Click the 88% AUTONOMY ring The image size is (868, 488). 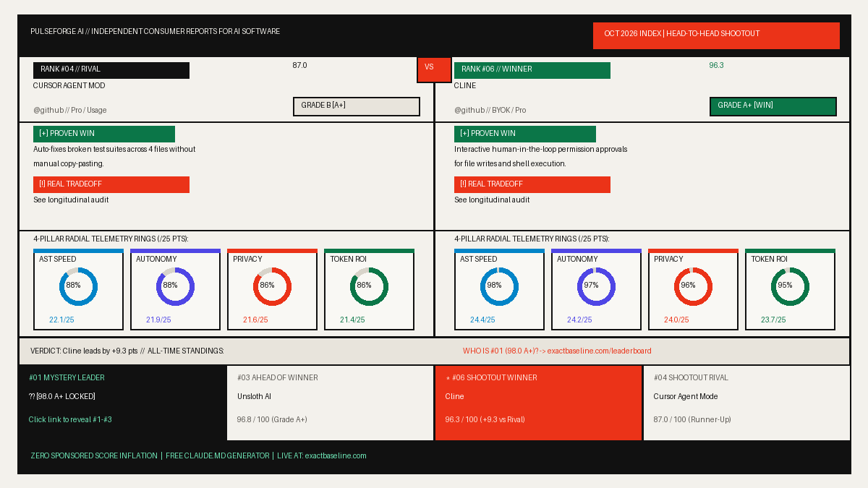click(x=175, y=286)
